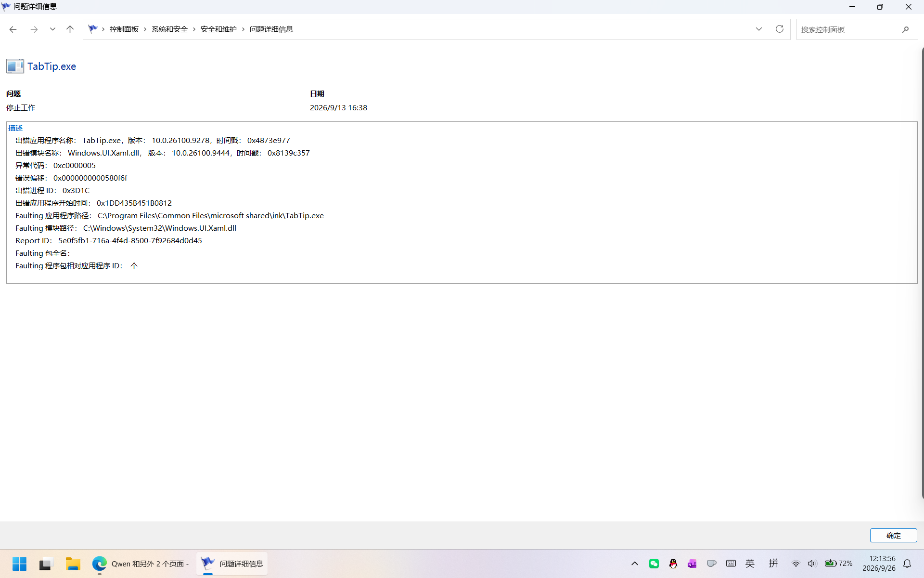
Task: Expand address bar history dropdown
Action: (759, 29)
